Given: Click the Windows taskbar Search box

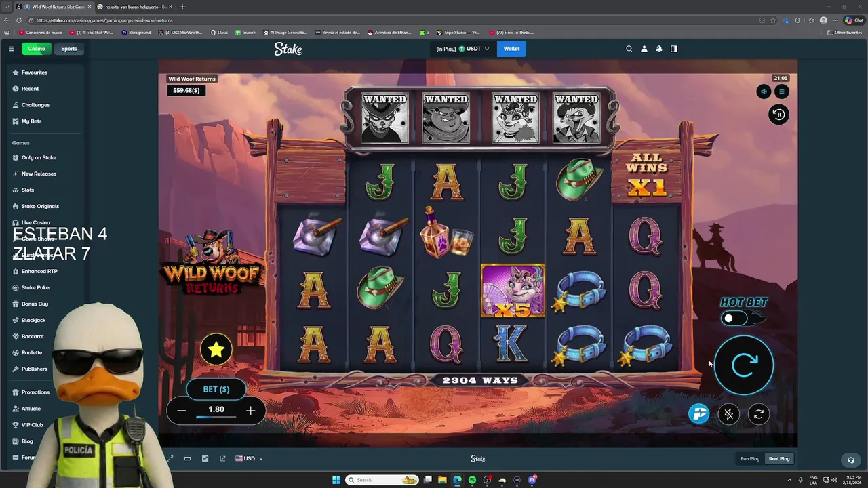Looking at the screenshot, I should pyautogui.click(x=383, y=480).
